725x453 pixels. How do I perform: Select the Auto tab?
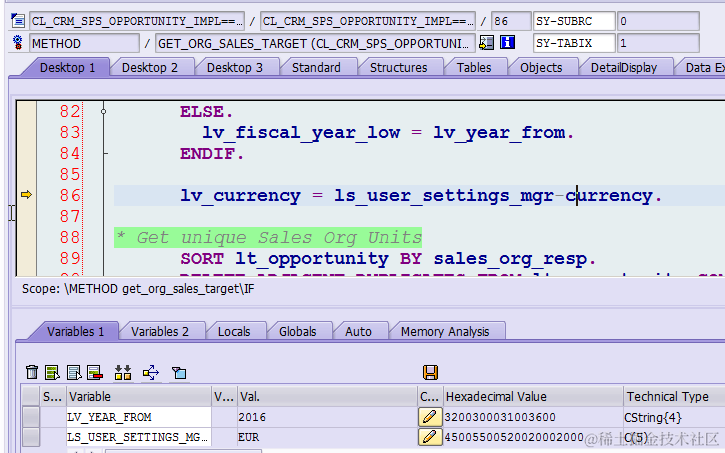[x=358, y=331]
